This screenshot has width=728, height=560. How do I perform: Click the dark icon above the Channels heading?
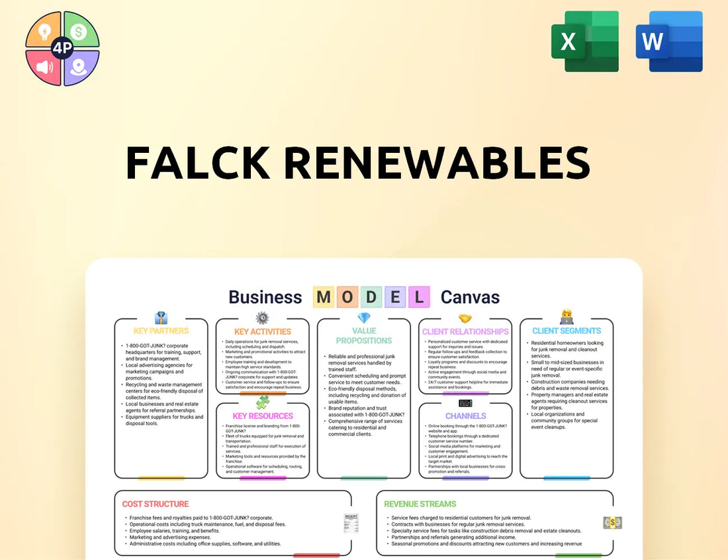tap(465, 403)
